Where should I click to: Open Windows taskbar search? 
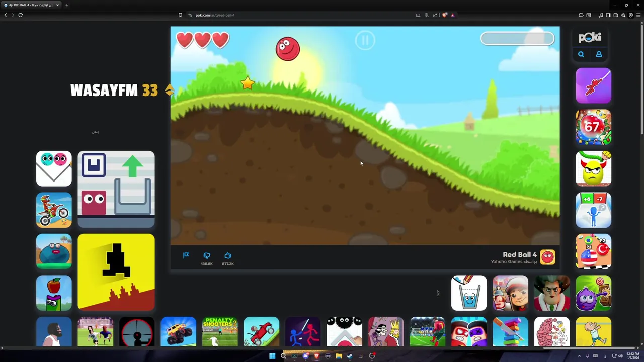tap(283, 356)
